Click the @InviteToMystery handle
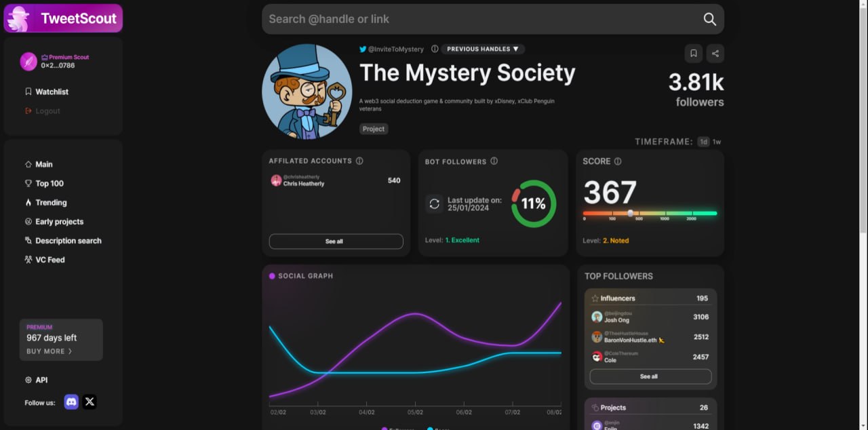The image size is (868, 430). [x=396, y=49]
